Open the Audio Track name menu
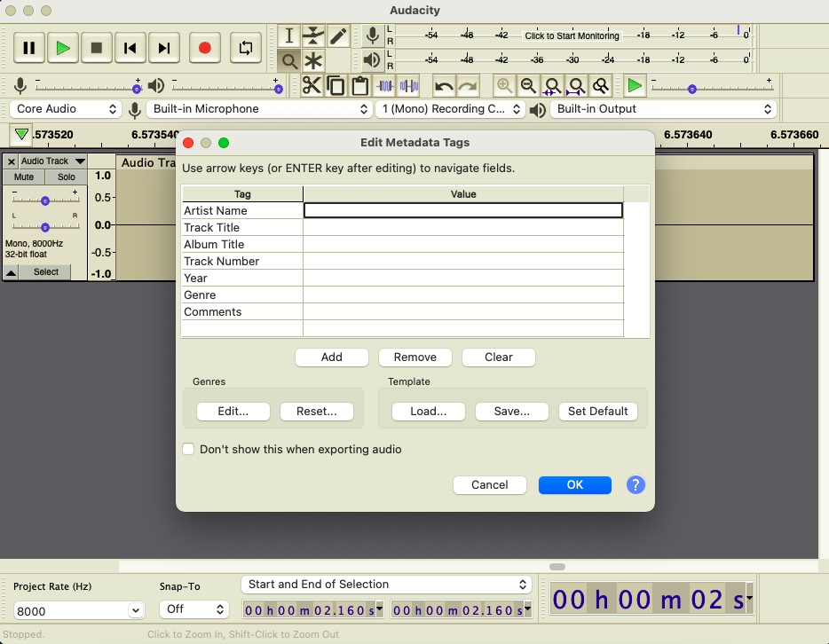This screenshot has height=644, width=829. (x=51, y=161)
